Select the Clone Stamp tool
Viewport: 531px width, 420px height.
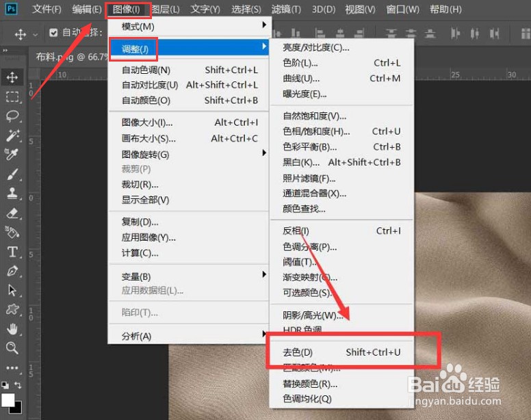pos(12,194)
